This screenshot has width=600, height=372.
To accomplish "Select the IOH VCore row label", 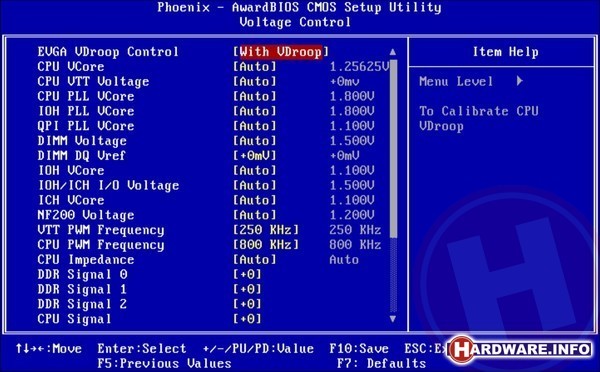I will click(x=71, y=171).
